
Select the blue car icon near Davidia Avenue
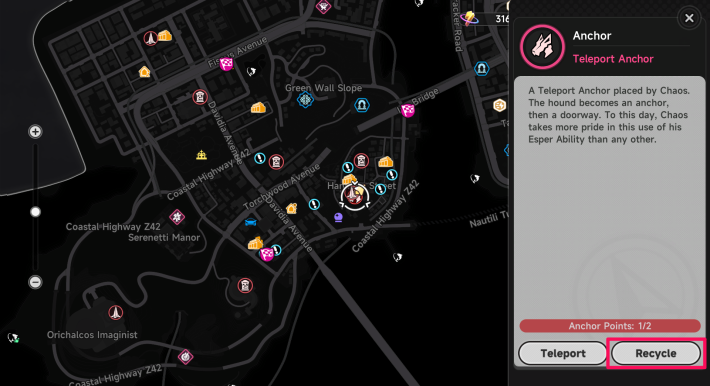(250, 222)
